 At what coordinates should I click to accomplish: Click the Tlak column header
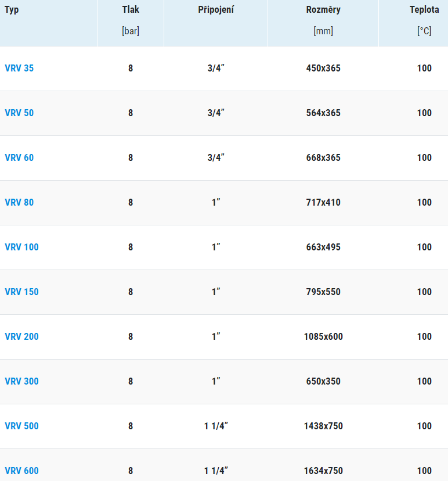tap(131, 9)
